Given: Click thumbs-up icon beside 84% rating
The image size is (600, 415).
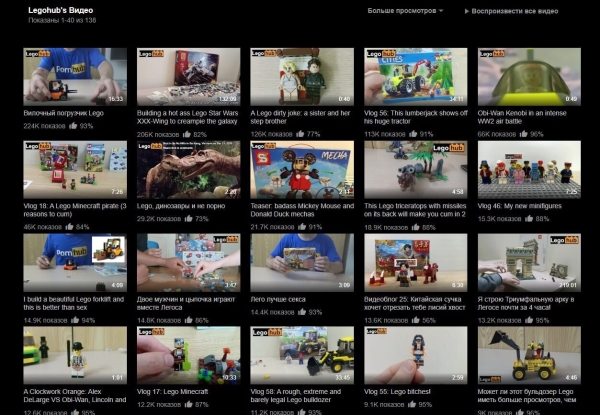Looking at the screenshot, I should pos(69,227).
